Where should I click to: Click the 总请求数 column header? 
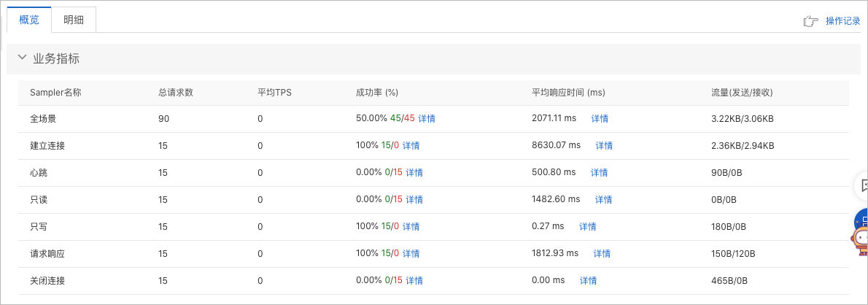pos(176,93)
